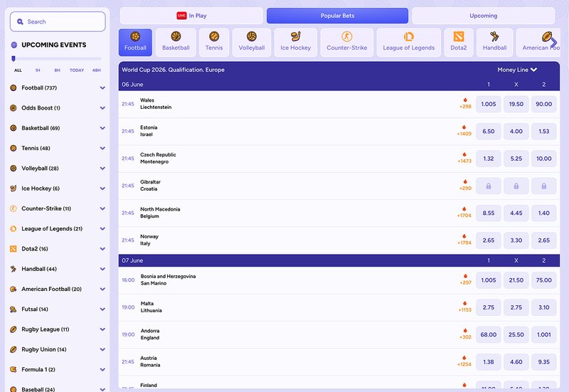Select the Ice Hockey icon tile
Screen dimensions: 569x392
click(295, 42)
